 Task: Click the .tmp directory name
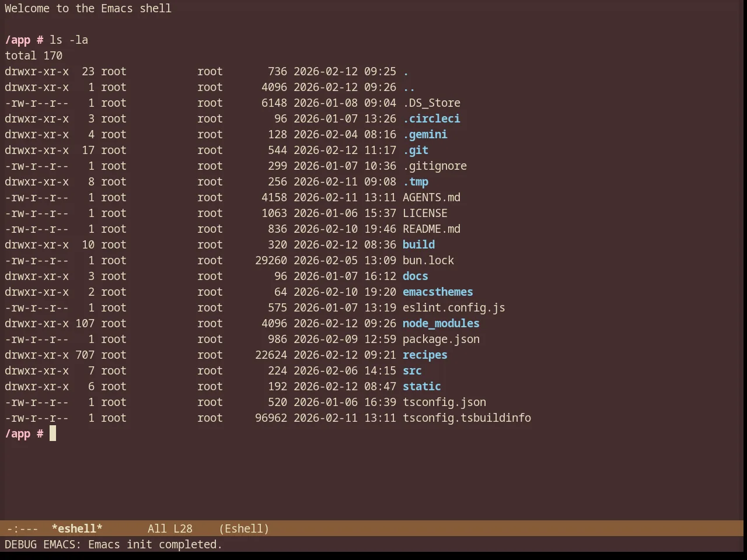[416, 181]
